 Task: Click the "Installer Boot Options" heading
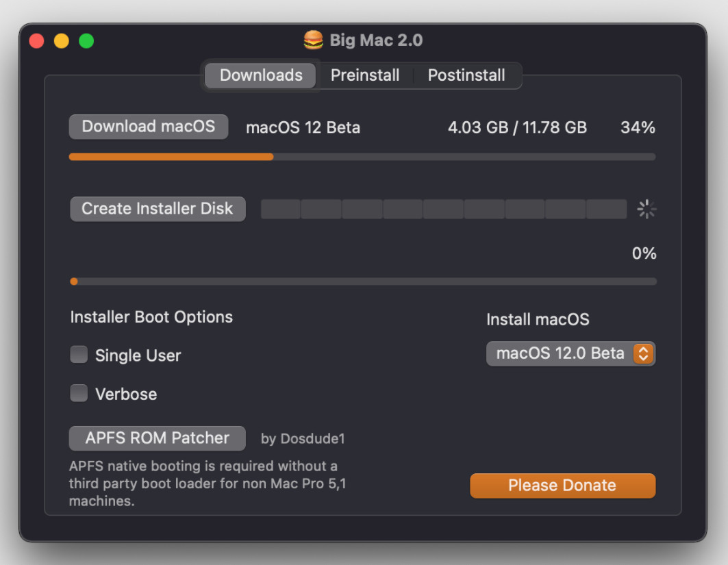151,317
